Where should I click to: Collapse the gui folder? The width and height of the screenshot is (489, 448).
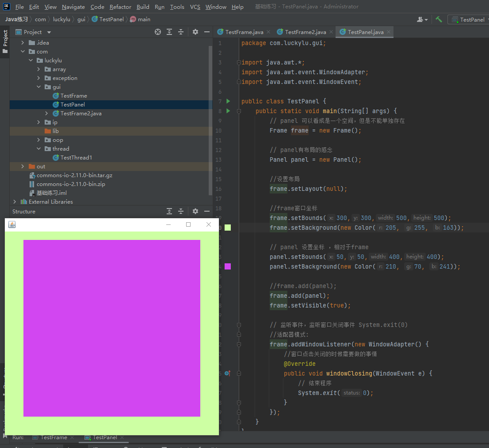(x=38, y=87)
